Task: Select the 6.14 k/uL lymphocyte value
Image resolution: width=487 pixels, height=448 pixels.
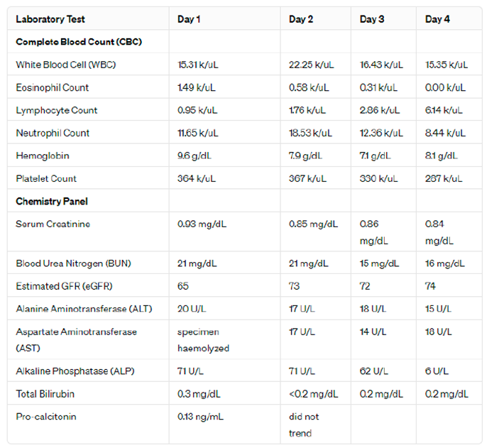Action: 444,110
